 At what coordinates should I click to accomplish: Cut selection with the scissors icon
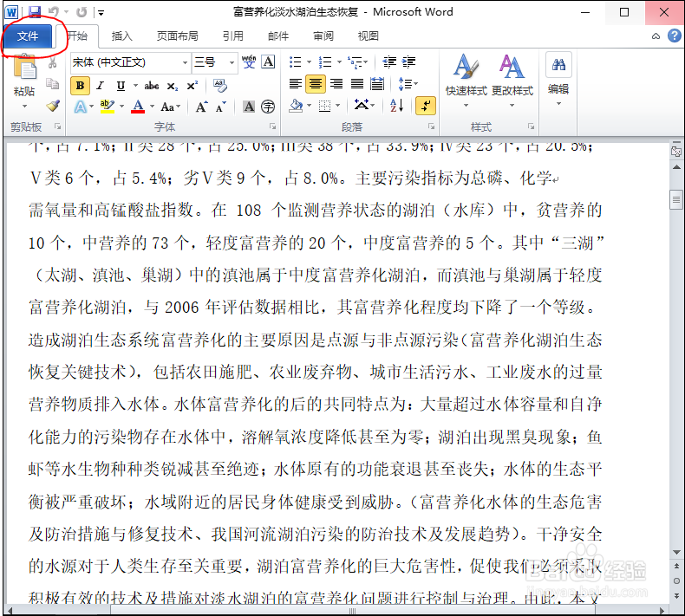pyautogui.click(x=52, y=63)
